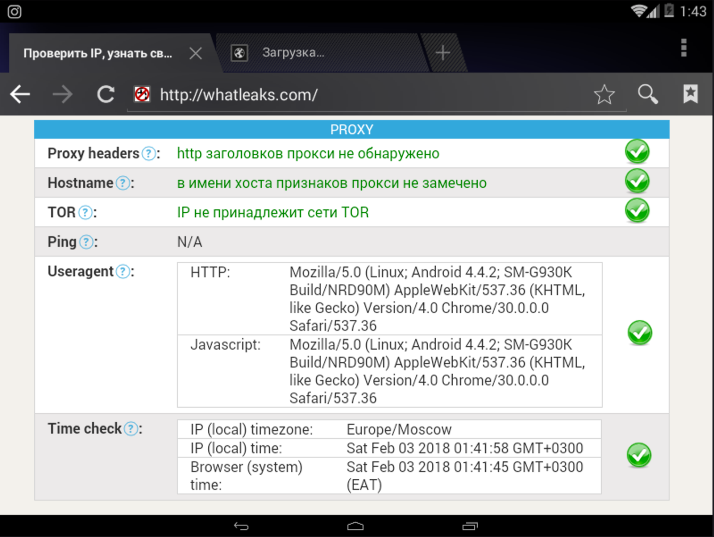Close the Проверить IP tab
Image resolution: width=714 pixels, height=537 pixels.
click(195, 53)
